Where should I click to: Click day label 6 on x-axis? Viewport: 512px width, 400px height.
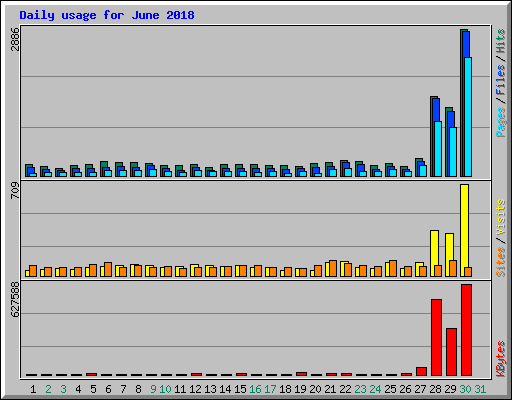(108, 389)
